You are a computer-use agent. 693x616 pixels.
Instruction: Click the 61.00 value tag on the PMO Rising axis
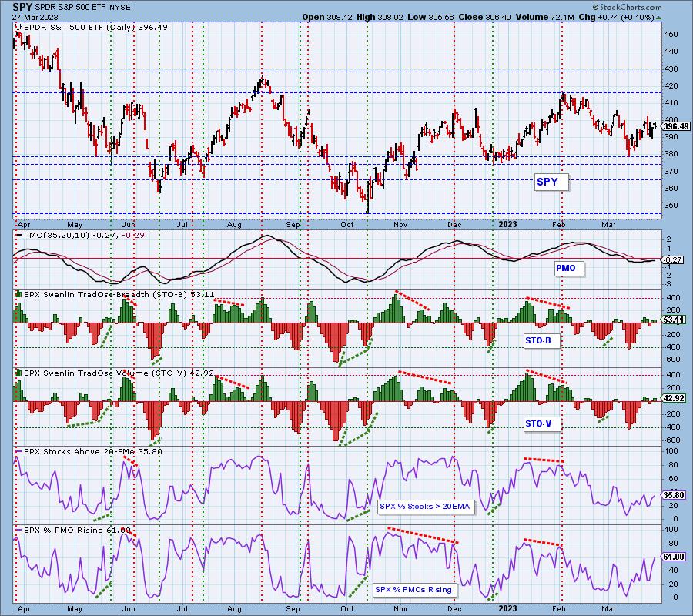(675, 557)
